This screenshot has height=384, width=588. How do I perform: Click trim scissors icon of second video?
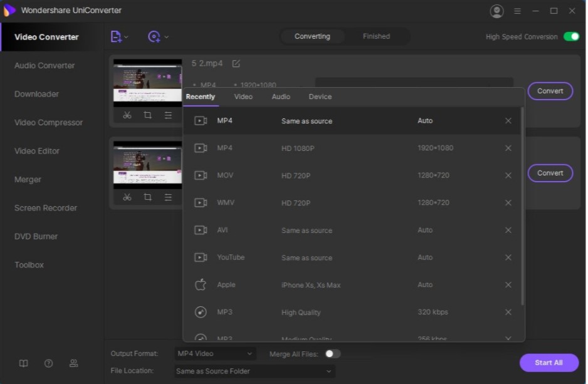pyautogui.click(x=127, y=197)
